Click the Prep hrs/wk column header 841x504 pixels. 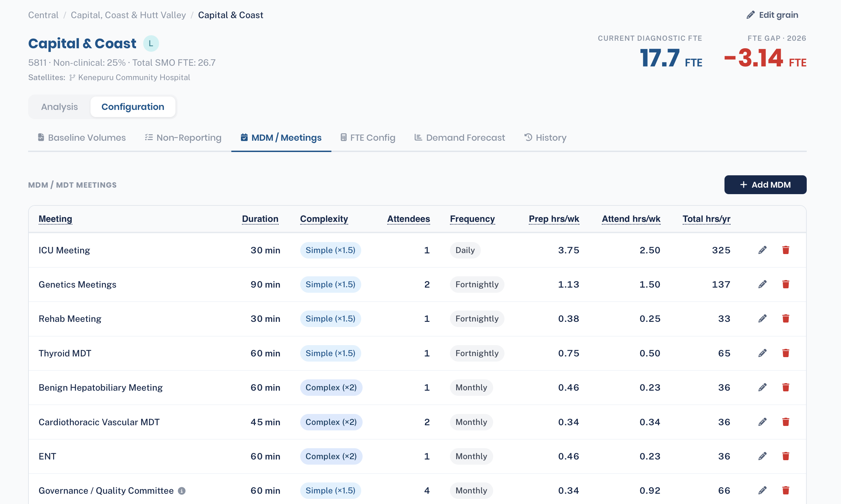(554, 219)
